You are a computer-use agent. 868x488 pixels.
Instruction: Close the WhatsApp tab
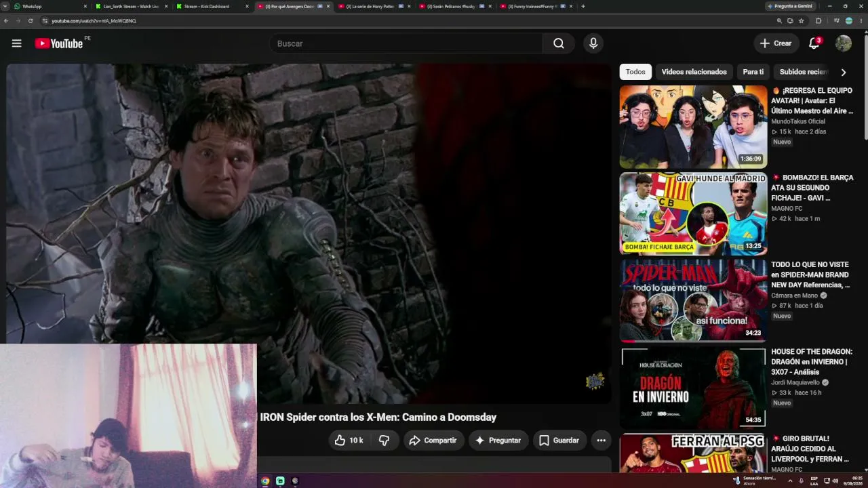(x=85, y=6)
